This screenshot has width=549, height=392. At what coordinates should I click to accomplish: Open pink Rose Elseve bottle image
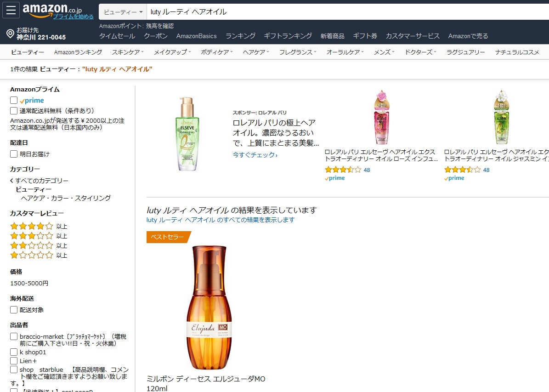pos(382,117)
